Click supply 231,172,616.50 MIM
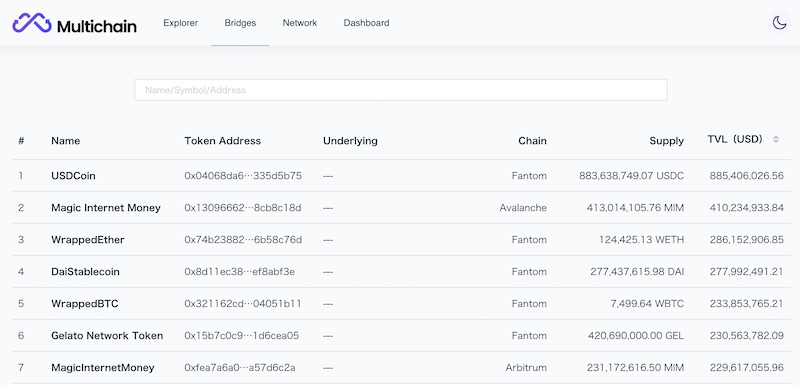800x385 pixels. coord(635,368)
